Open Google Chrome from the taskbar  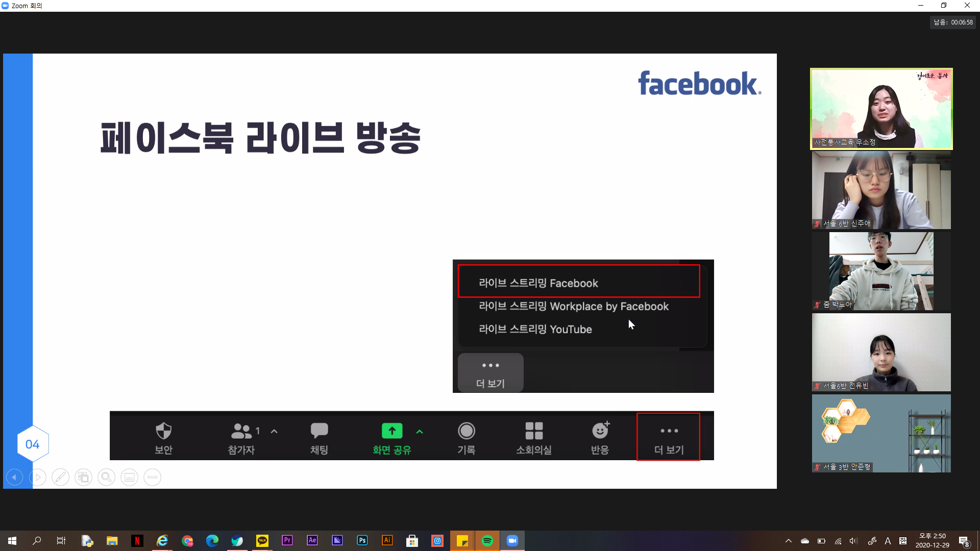(187, 541)
